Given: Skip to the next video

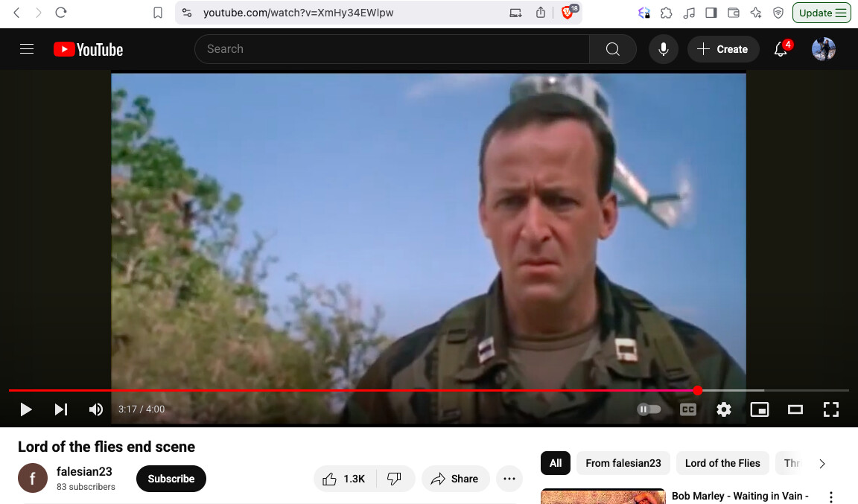Looking at the screenshot, I should (x=61, y=409).
